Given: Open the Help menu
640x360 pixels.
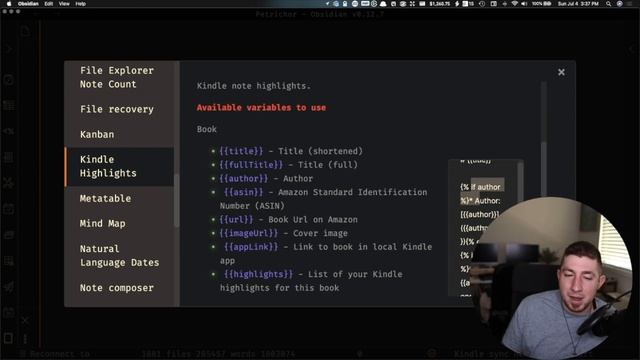Looking at the screenshot, I should click(x=80, y=4).
